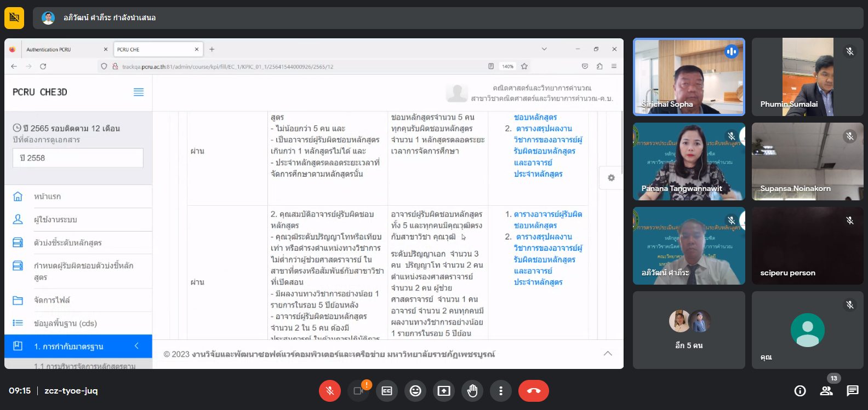Open more options three-dot menu

tap(501, 391)
